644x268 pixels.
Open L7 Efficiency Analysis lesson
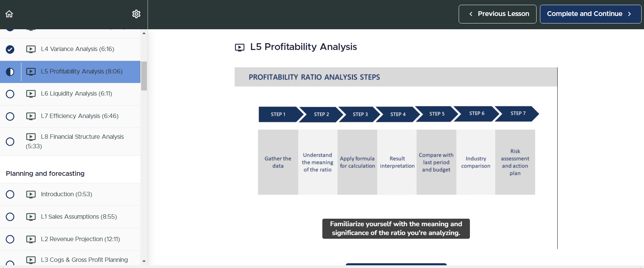point(80,116)
